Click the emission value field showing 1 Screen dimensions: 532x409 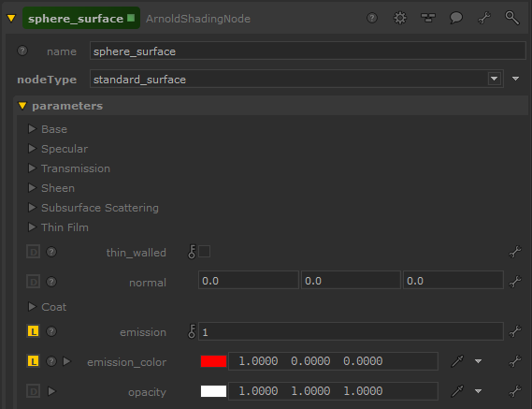(x=351, y=331)
